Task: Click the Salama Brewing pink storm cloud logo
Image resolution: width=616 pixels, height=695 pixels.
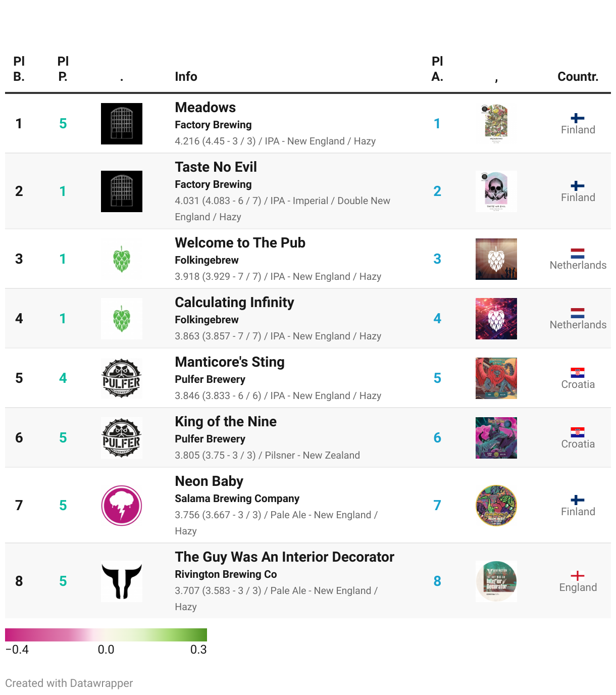Action: click(x=122, y=506)
